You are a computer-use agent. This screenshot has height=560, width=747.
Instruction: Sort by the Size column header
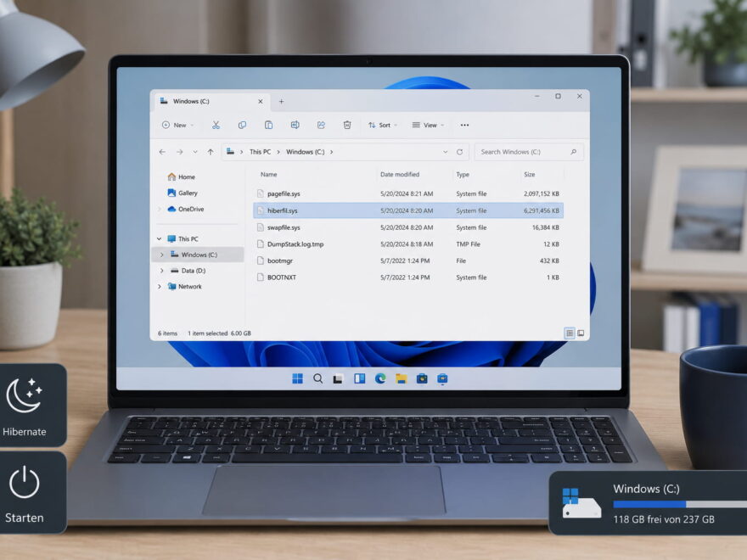click(530, 174)
